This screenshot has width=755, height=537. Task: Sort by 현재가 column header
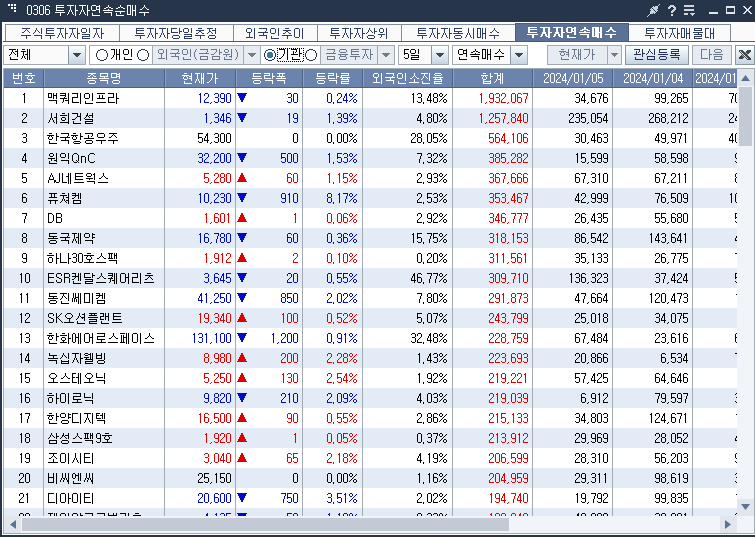(200, 78)
